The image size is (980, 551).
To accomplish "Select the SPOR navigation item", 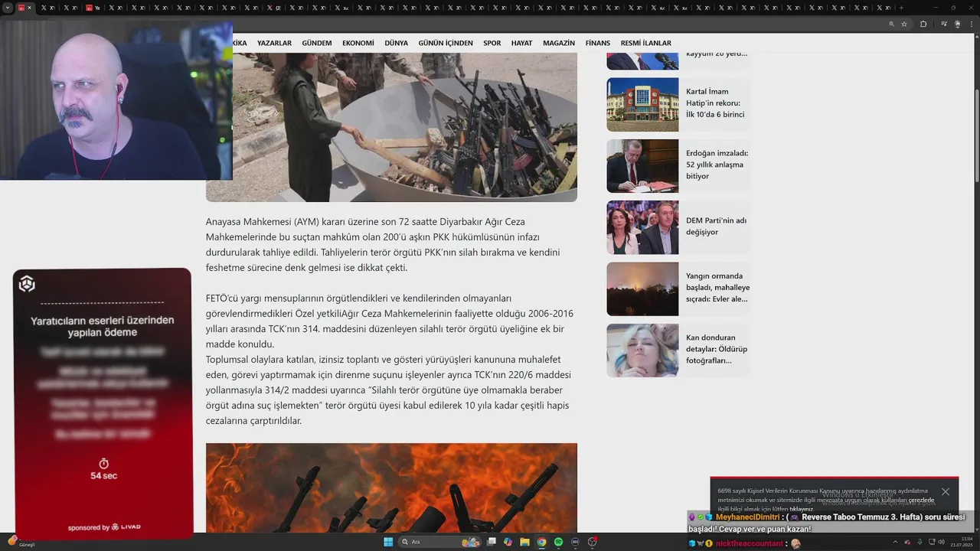I will 492,43.
